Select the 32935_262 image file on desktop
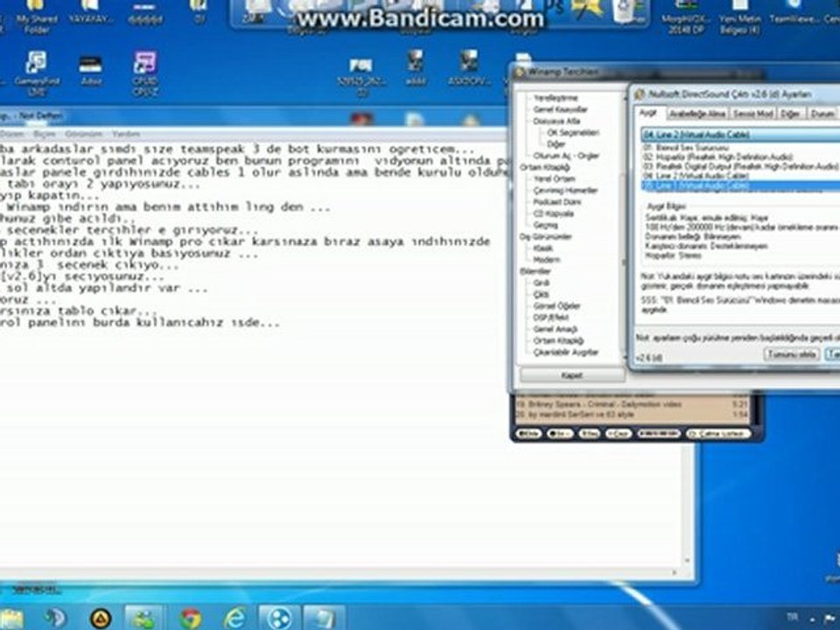This screenshot has width=840, height=630. pos(360,76)
